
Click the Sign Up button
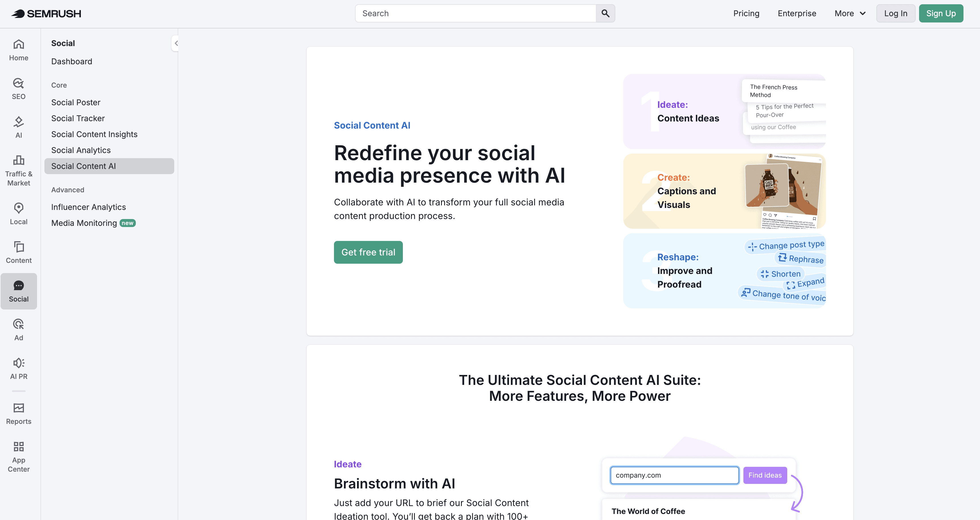[941, 13]
